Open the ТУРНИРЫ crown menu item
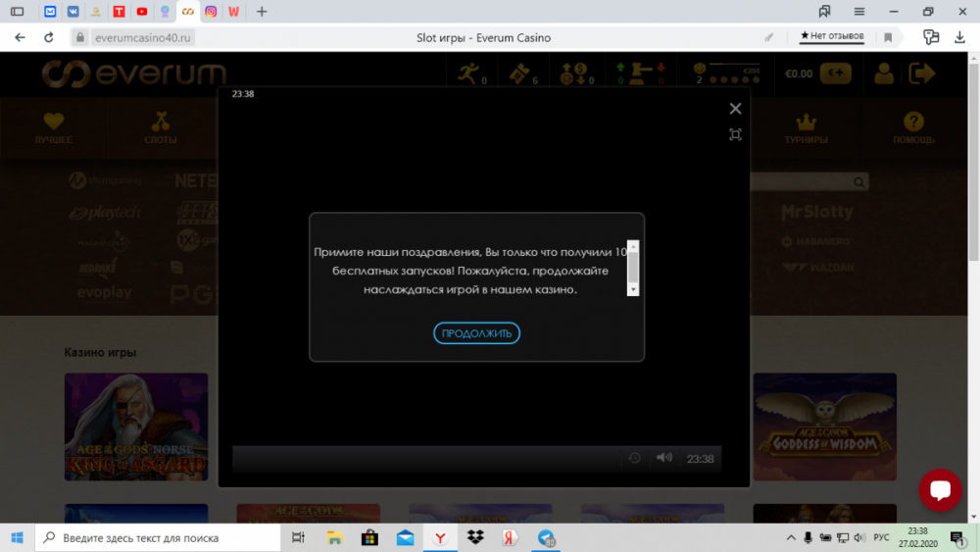Screen dimensions: 980x552 tap(806, 128)
